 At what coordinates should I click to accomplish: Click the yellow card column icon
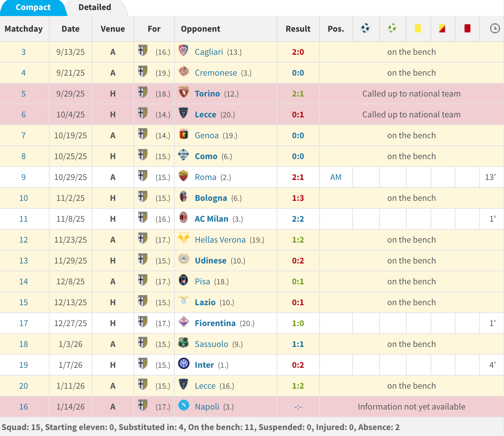pyautogui.click(x=418, y=28)
